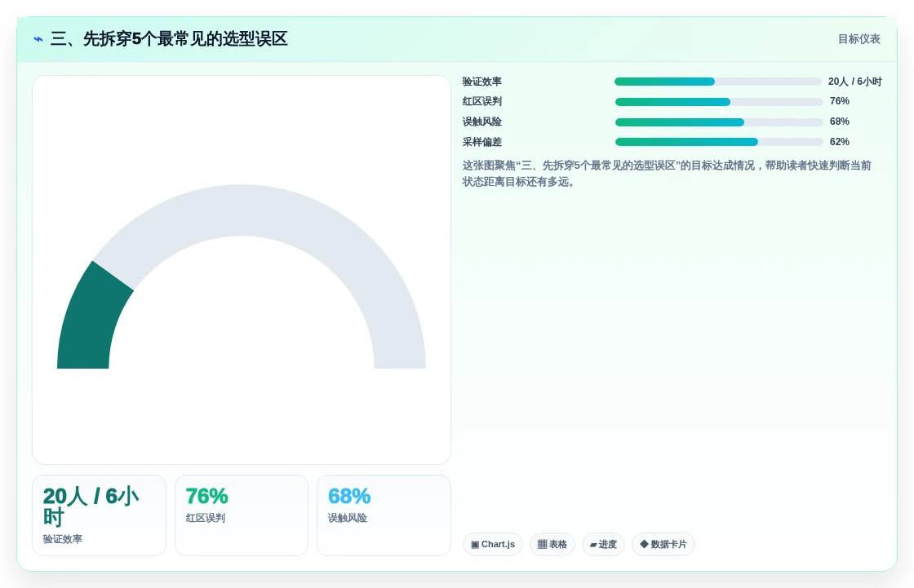This screenshot has width=914, height=588.
Task: Click the 验证效率 row label
Action: [482, 82]
